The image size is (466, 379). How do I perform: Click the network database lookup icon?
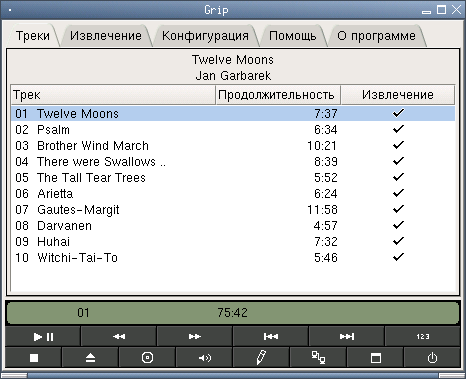pos(318,358)
